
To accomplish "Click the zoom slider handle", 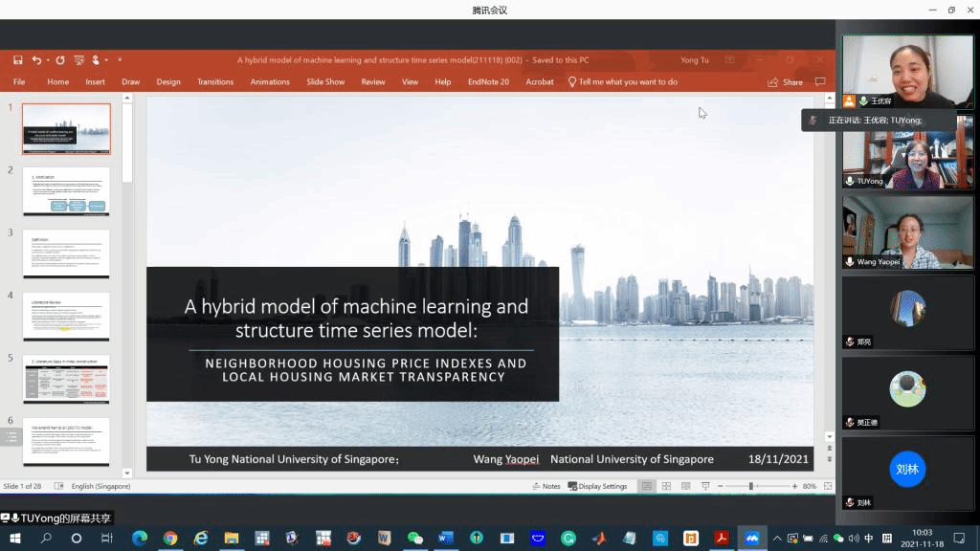I will point(751,486).
